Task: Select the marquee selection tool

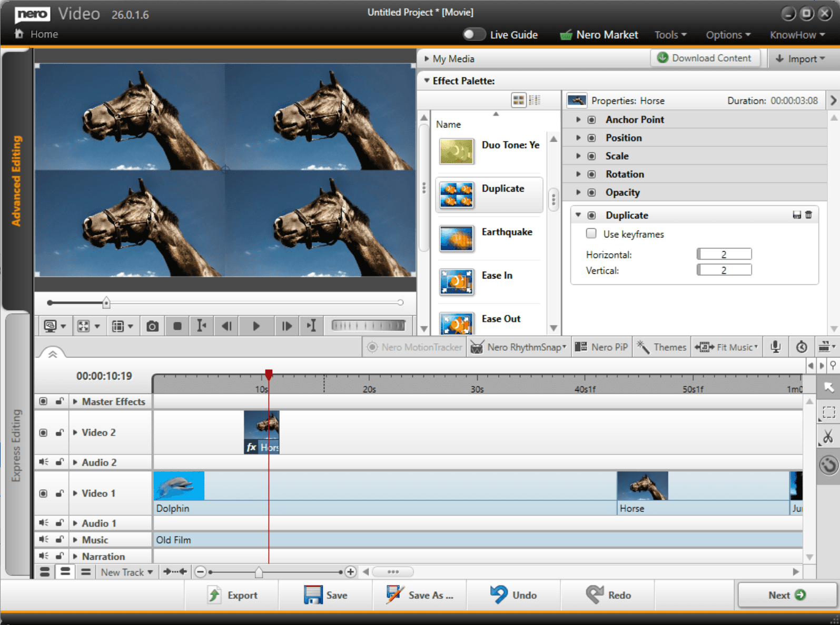Action: (828, 412)
